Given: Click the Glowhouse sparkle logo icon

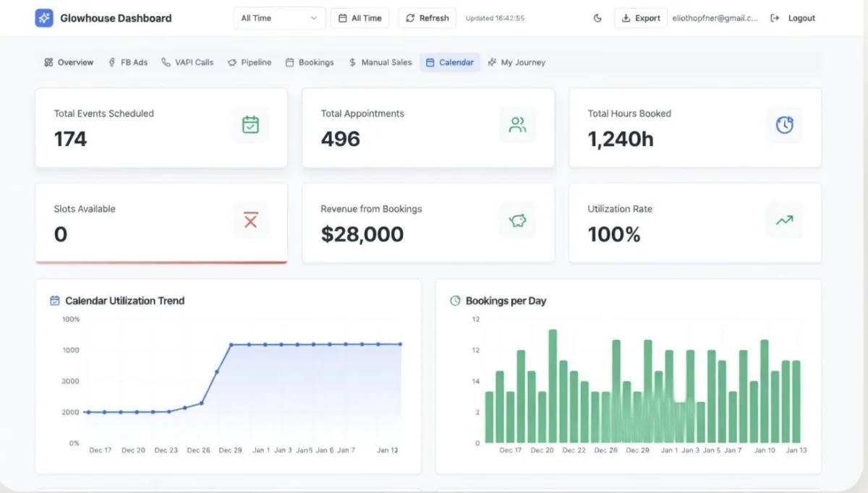Looking at the screenshot, I should coord(44,18).
